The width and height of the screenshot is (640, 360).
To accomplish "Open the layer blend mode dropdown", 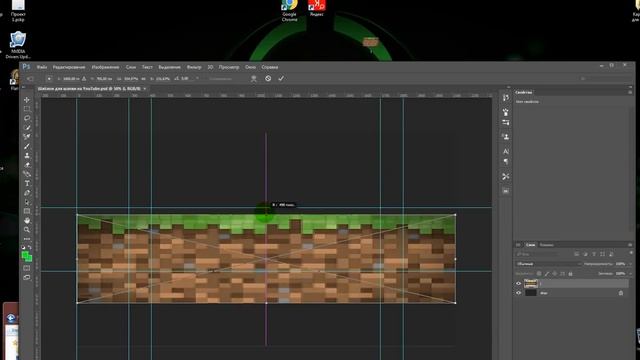I will [x=548, y=264].
